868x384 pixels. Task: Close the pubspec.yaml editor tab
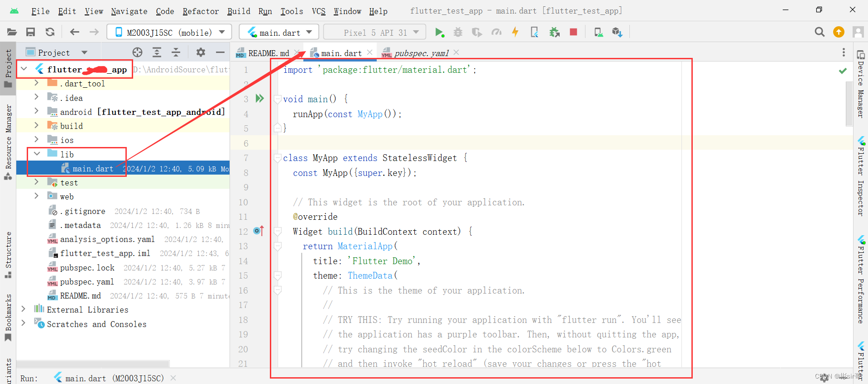point(456,52)
